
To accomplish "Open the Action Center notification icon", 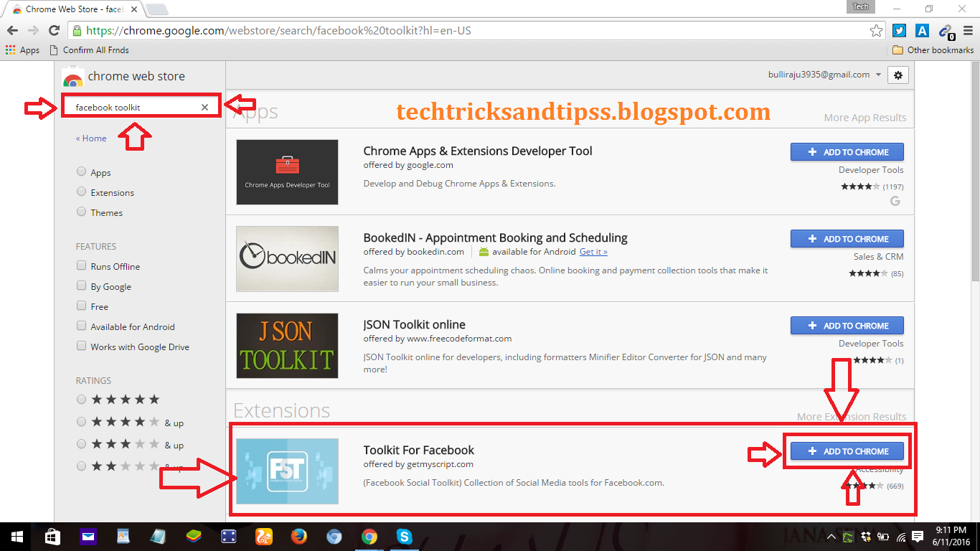I will tap(918, 537).
